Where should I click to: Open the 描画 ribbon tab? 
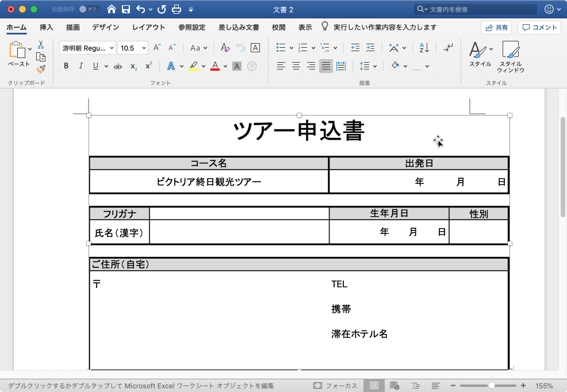73,27
